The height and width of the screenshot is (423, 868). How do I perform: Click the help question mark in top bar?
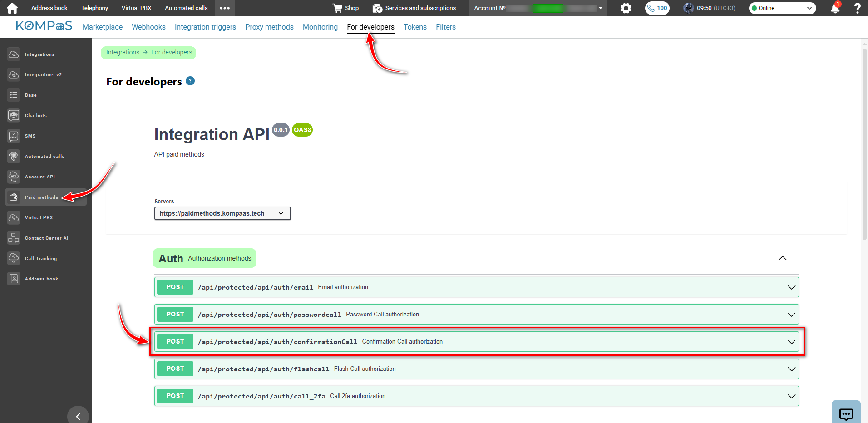pos(857,8)
